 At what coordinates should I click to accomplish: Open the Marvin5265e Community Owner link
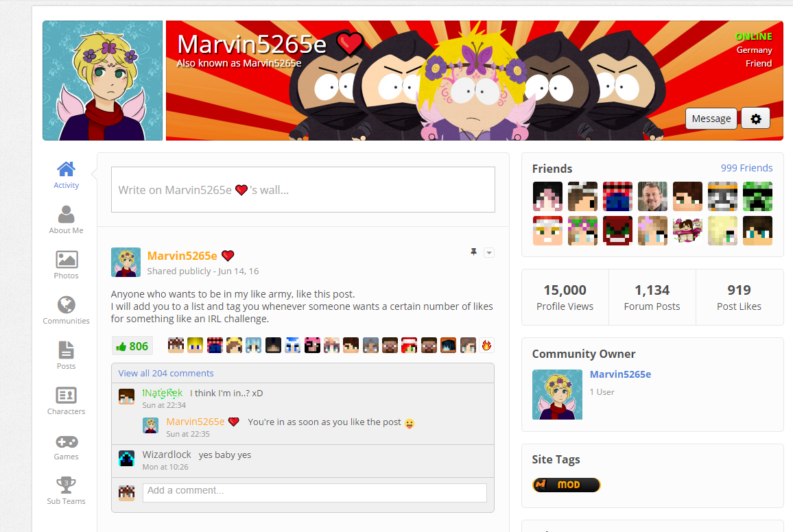(x=621, y=374)
